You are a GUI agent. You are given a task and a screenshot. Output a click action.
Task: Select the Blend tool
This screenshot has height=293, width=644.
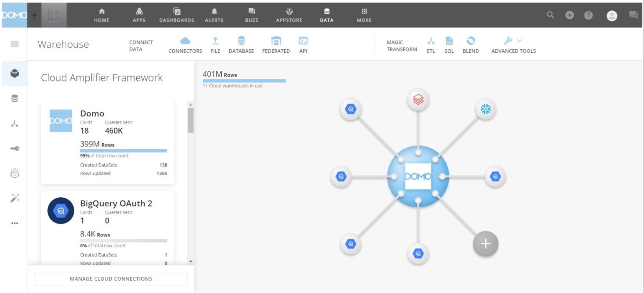(471, 44)
